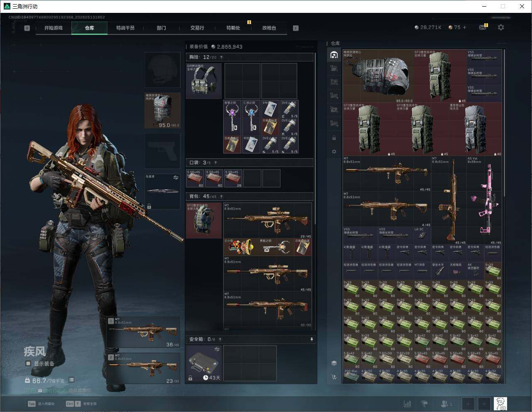
Task: Select the first 5.56x45 ammo box in pockets
Action: (x=195, y=178)
